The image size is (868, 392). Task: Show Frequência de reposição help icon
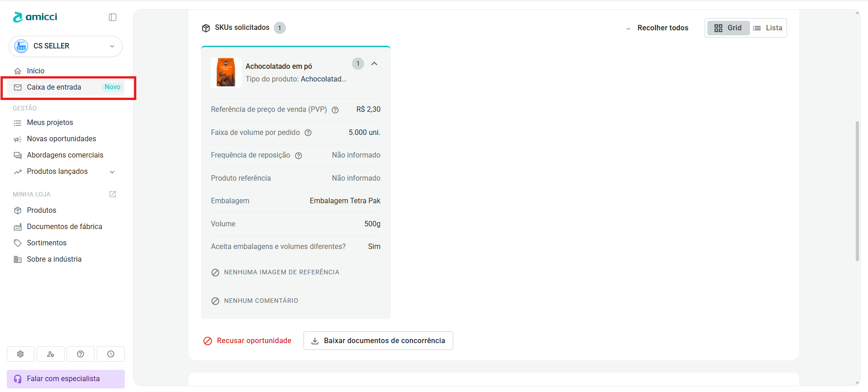click(299, 156)
